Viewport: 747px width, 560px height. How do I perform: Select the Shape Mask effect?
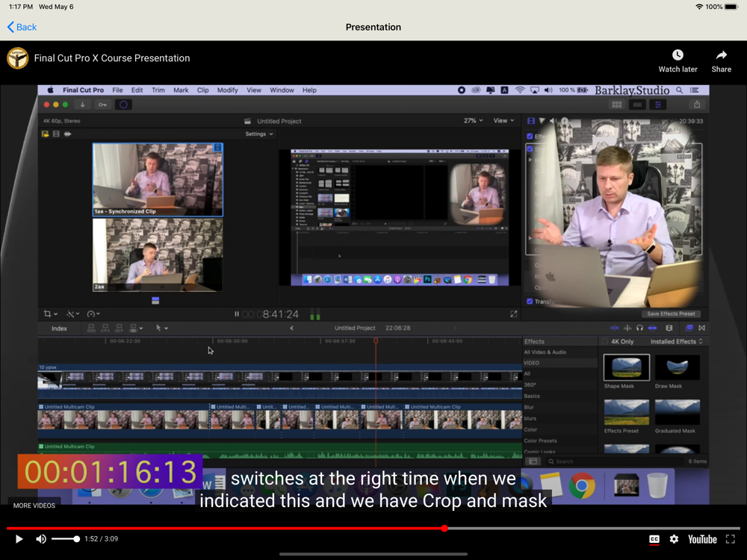[x=627, y=372]
